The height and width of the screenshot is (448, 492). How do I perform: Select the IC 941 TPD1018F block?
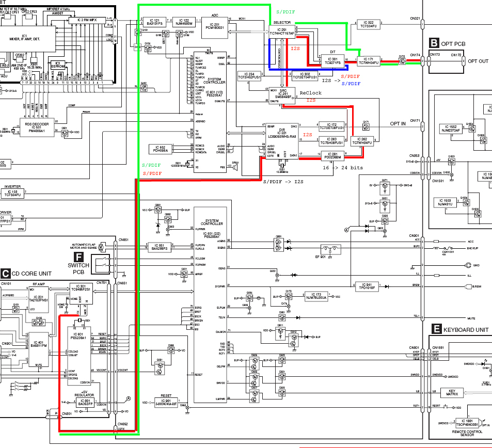tap(367, 286)
